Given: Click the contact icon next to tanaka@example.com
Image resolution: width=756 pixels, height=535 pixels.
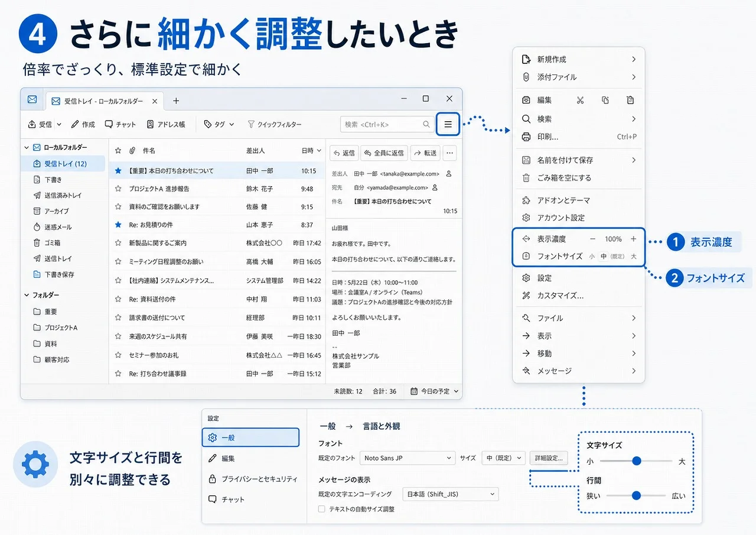Looking at the screenshot, I should click(449, 174).
